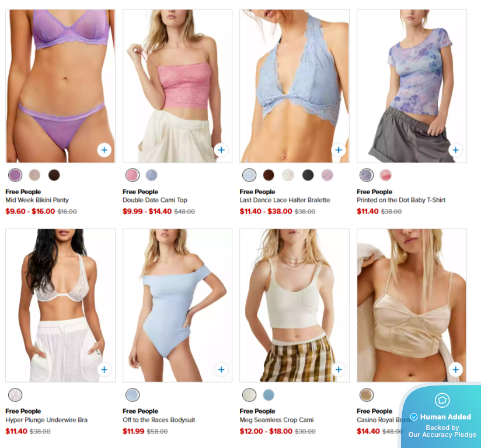The image size is (481, 448).
Task: Open Off to the Races Bodysuit link
Action: (159, 420)
